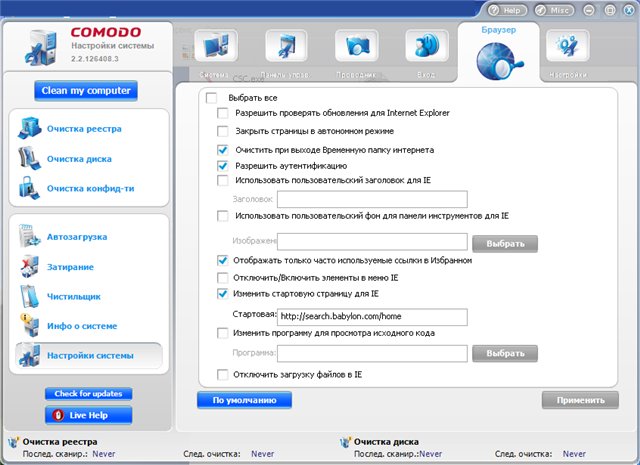The width and height of the screenshot is (640, 465).
Task: Click the Очистка реестра sidebar icon
Action: (29, 129)
